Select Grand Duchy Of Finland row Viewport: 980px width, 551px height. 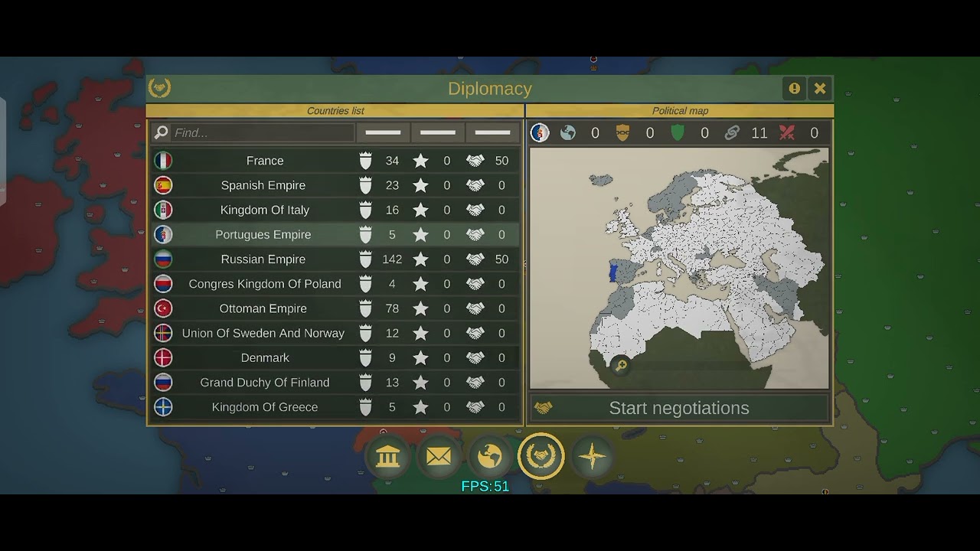(335, 383)
